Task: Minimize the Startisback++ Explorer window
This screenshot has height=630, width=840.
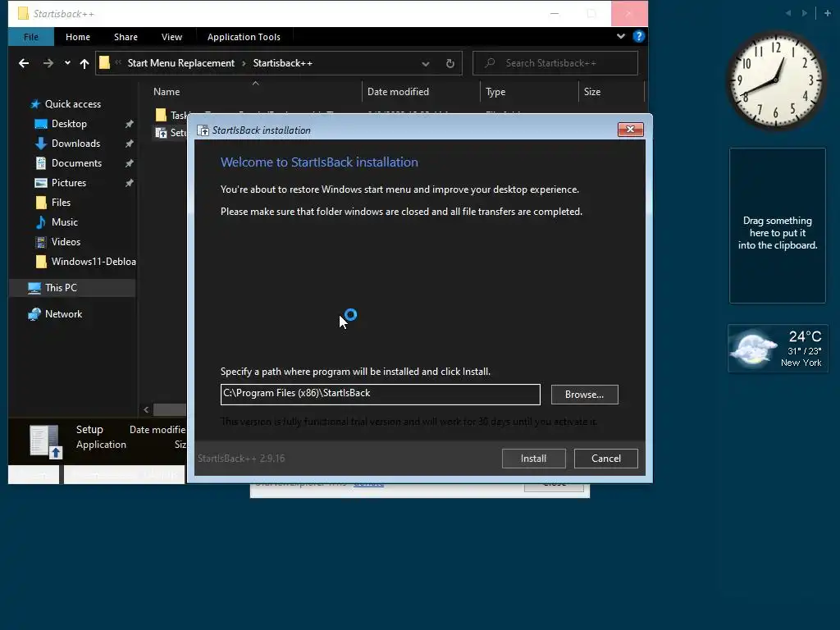Action: pyautogui.click(x=555, y=13)
